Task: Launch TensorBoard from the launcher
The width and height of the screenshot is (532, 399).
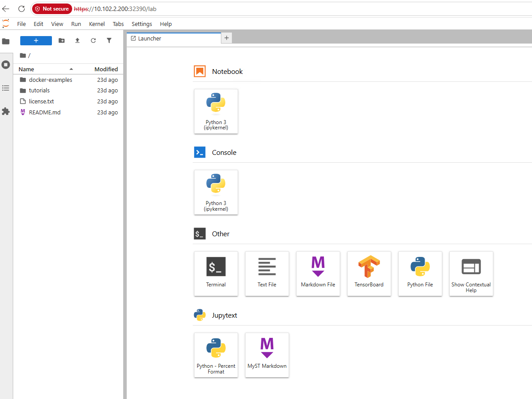Action: [369, 274]
